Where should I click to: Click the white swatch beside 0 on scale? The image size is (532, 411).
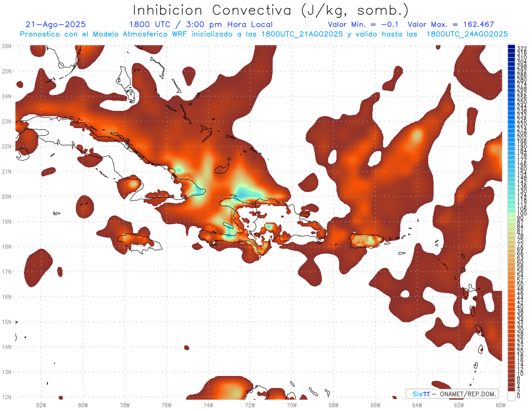511,395
